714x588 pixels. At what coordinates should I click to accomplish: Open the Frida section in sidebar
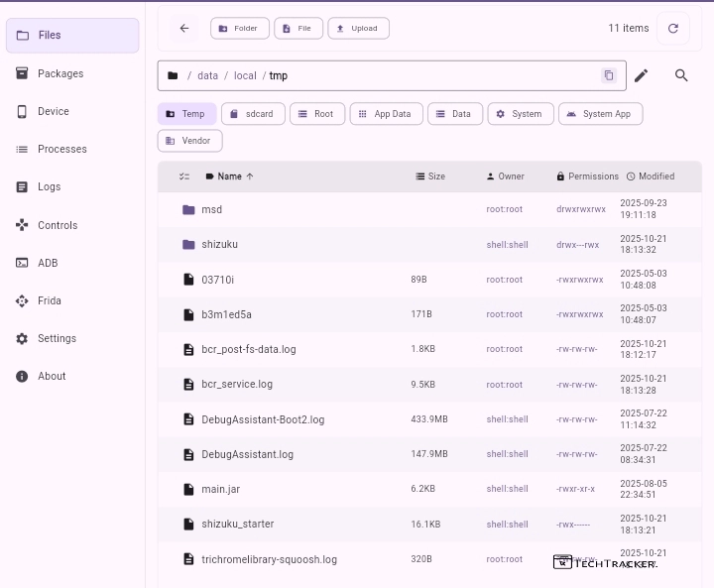point(50,300)
